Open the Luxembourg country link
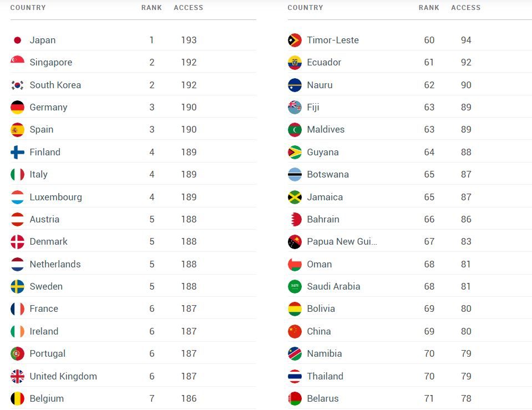532x410 pixels. pyautogui.click(x=55, y=197)
